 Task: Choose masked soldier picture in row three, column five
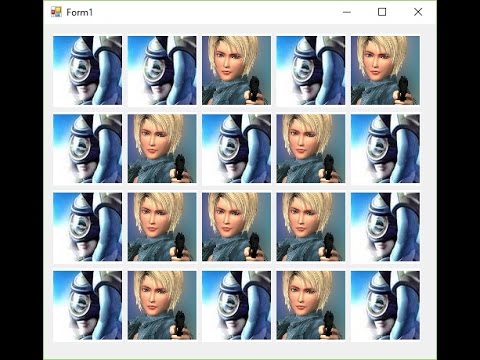[385, 227]
